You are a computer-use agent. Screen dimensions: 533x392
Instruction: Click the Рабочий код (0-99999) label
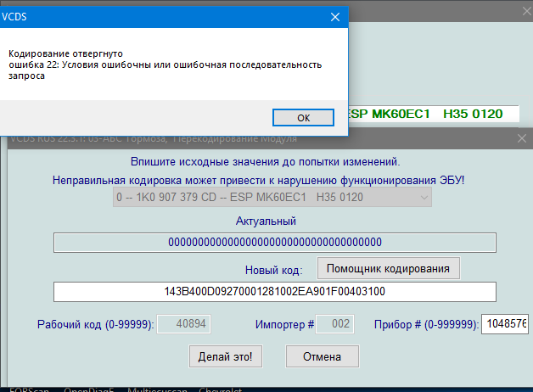pos(96,324)
